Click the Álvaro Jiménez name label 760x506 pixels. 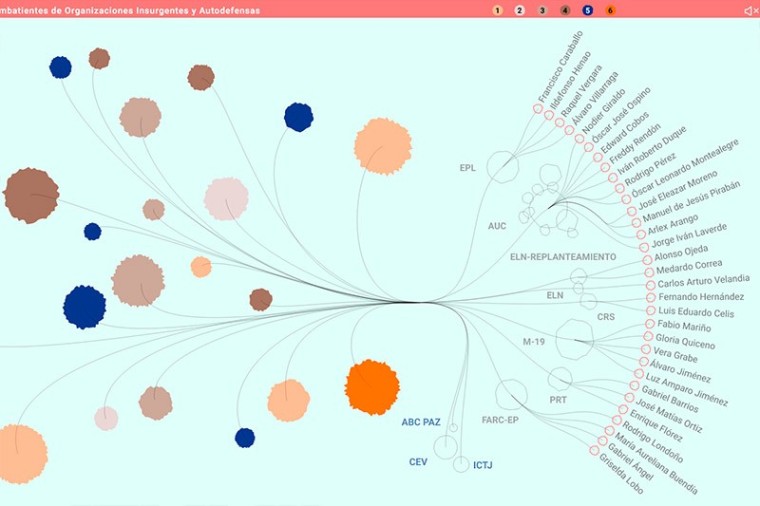(x=680, y=371)
